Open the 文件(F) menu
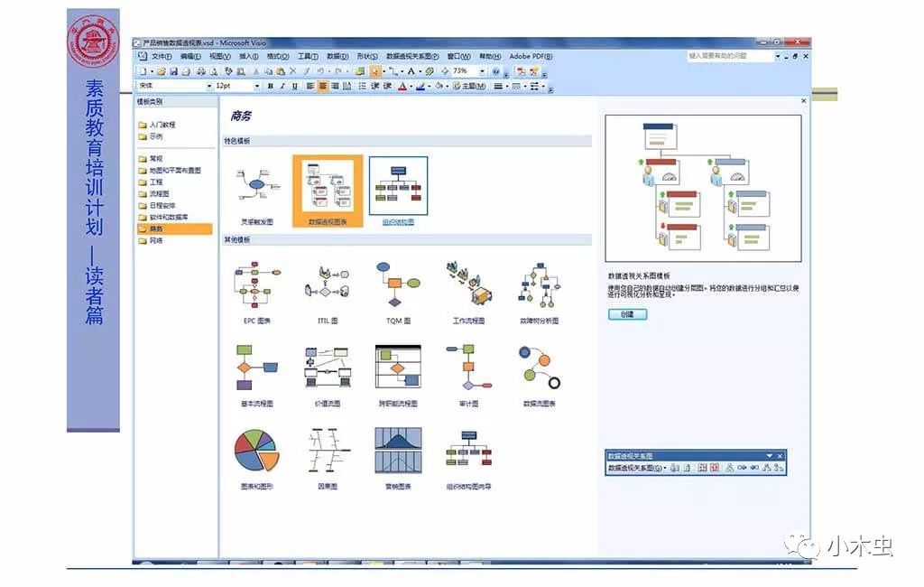The image size is (924, 587). click(162, 56)
